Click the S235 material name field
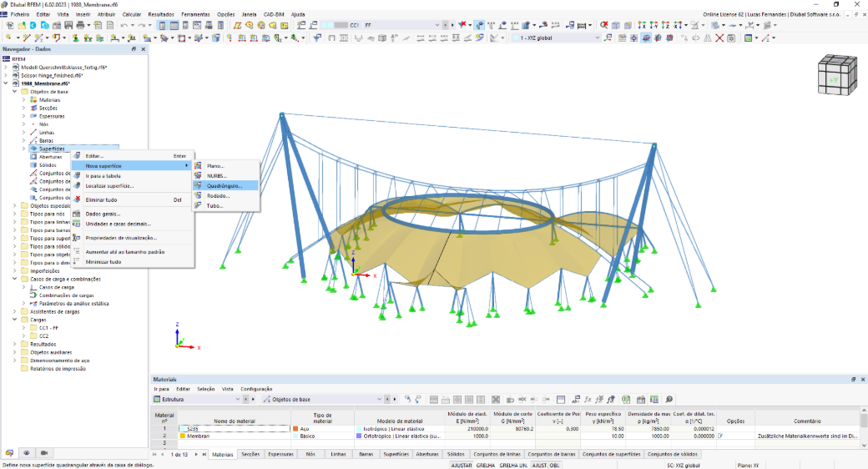Viewport: 868px width, 469px height. click(235, 429)
